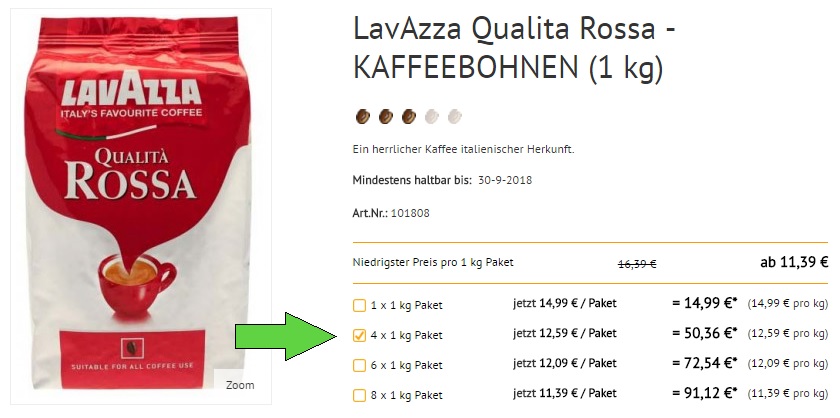Uncheck the 4 x 1 kg Paket checkbox
840x418 pixels.
click(359, 335)
